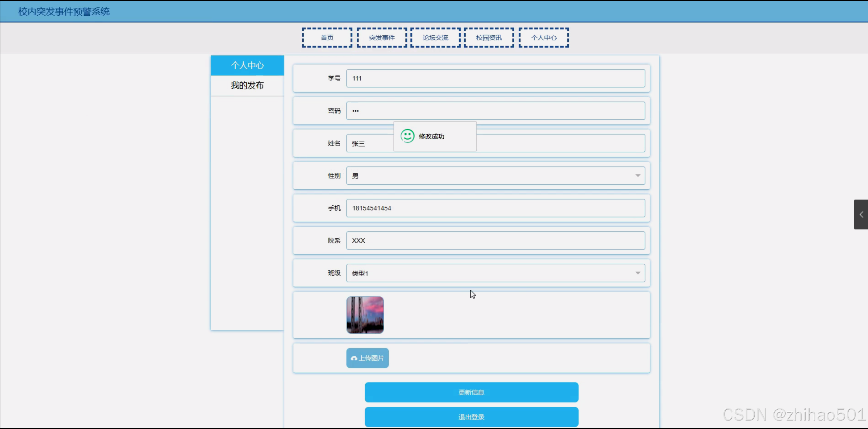The width and height of the screenshot is (868, 429).
Task: Switch to the 论坛交流 tab
Action: 435,38
